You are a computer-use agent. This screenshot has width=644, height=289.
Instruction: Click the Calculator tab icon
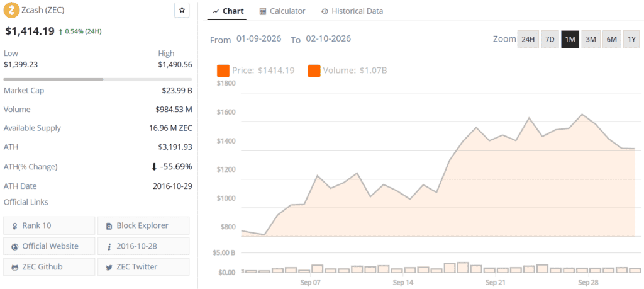point(263,11)
